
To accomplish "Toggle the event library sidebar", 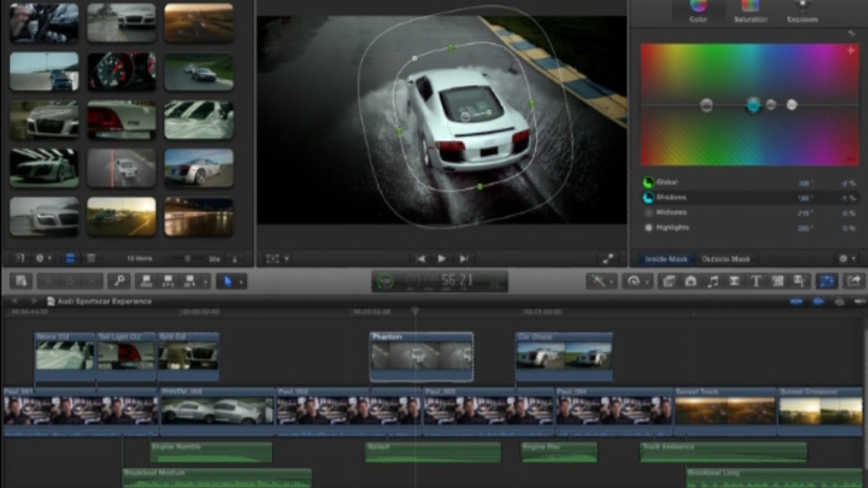I will click(20, 259).
